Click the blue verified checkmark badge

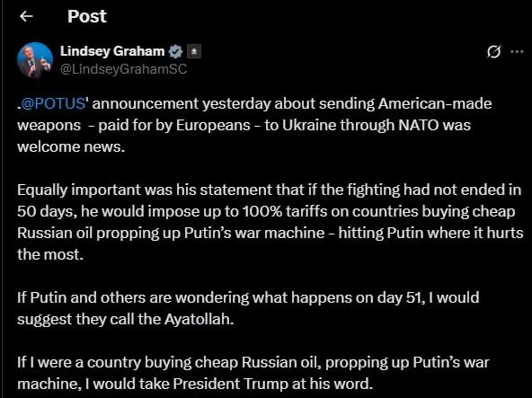click(176, 51)
